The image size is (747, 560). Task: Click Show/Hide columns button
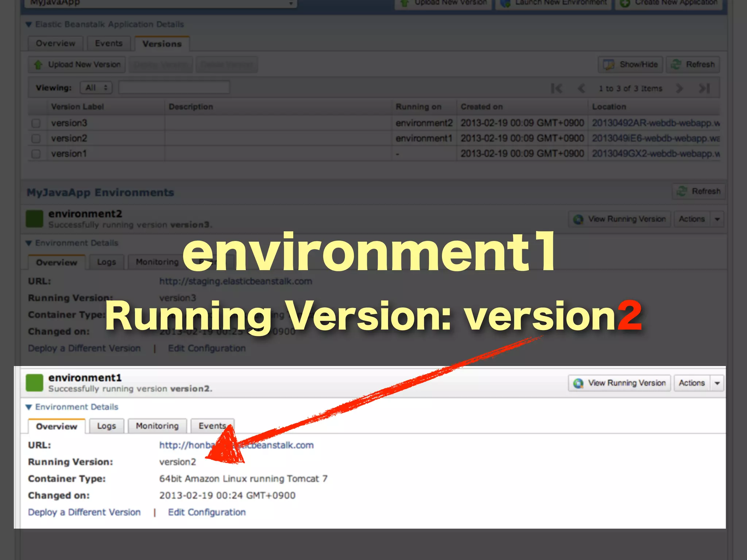(631, 65)
